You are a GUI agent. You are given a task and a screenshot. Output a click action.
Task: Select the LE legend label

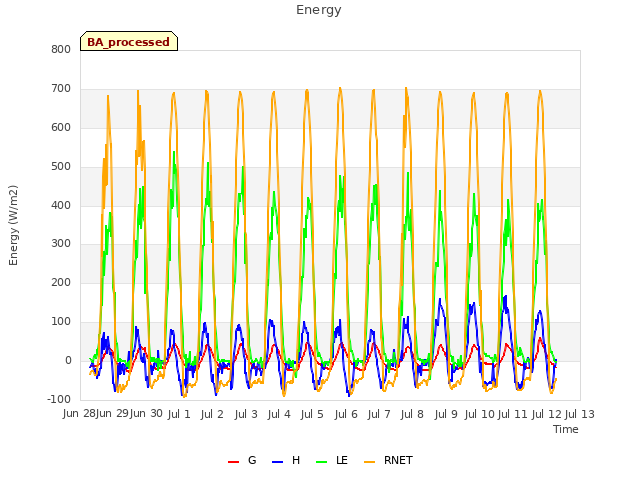342,460
